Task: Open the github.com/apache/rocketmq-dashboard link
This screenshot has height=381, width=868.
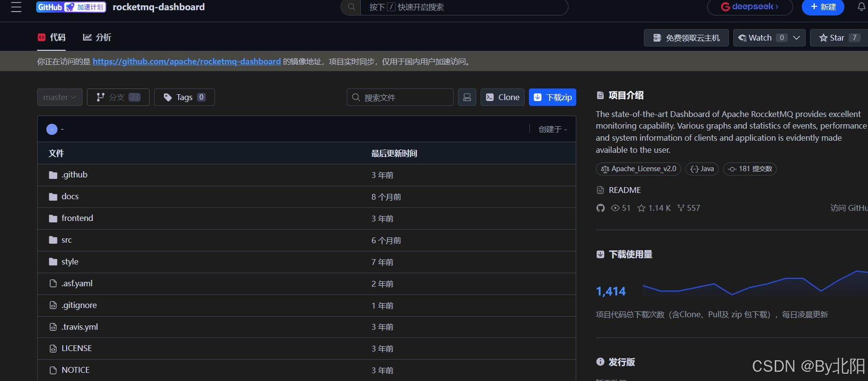Action: (186, 61)
